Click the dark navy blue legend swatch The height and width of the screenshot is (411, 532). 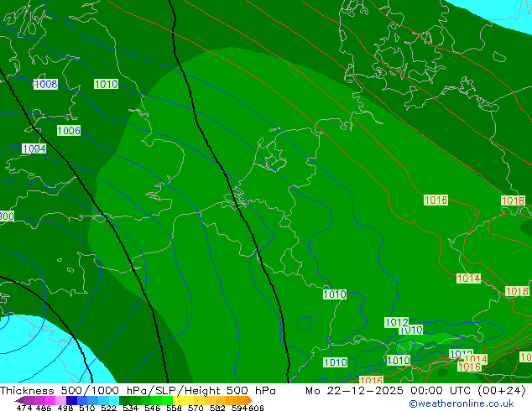[71, 400]
